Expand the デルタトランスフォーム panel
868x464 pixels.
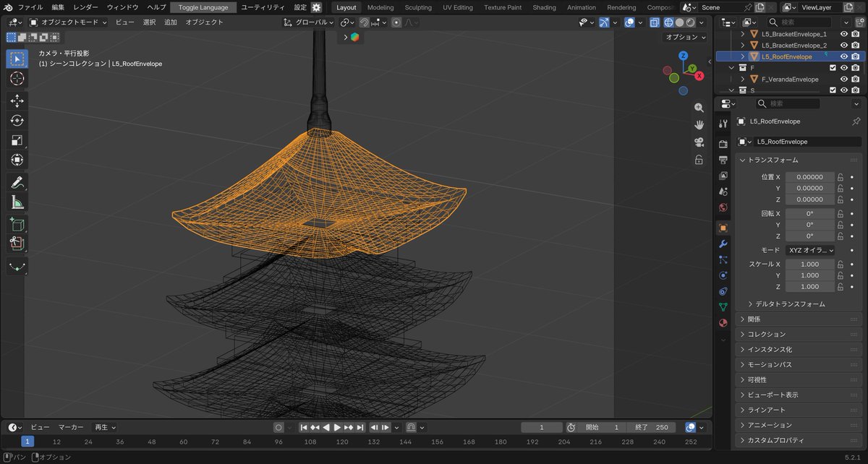coord(789,304)
